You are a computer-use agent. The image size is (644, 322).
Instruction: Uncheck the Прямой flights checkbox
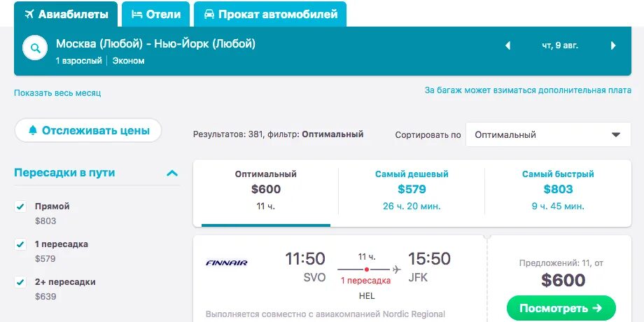pos(20,206)
